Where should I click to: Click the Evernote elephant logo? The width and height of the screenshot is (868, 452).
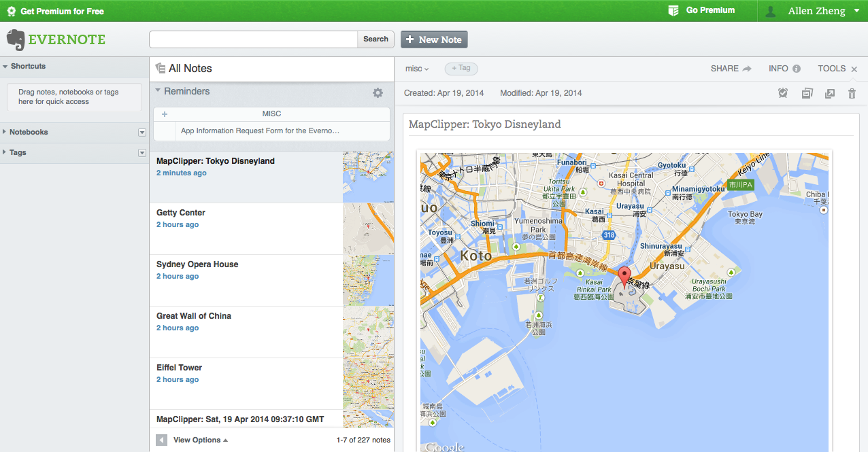point(16,39)
